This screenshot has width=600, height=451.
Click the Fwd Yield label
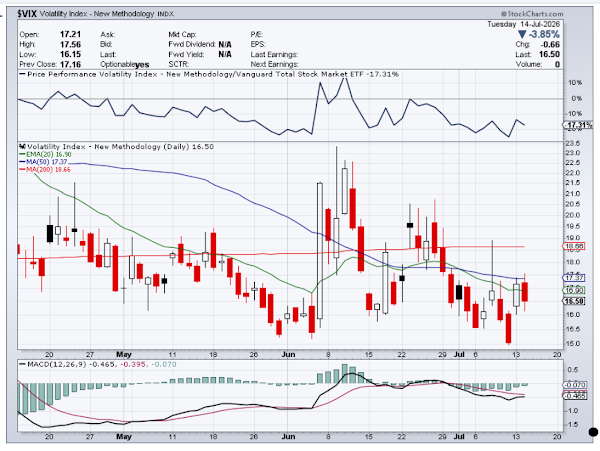[x=186, y=54]
